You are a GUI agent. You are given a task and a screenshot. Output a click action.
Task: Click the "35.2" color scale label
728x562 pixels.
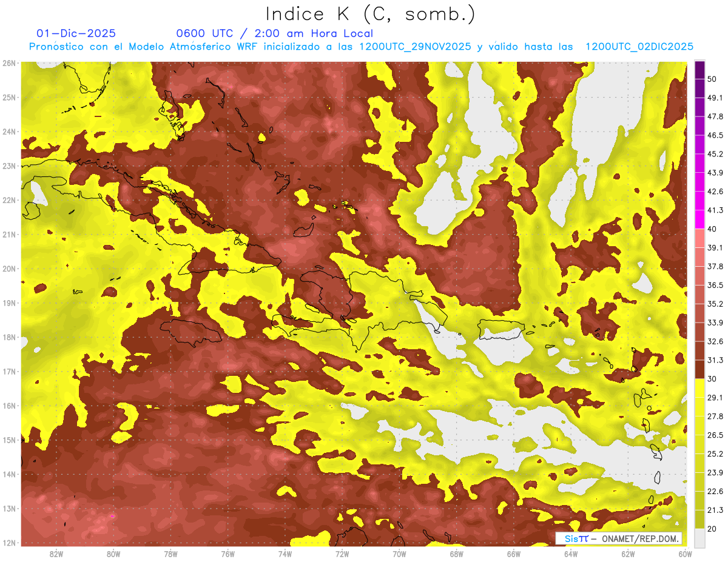pyautogui.click(x=715, y=304)
